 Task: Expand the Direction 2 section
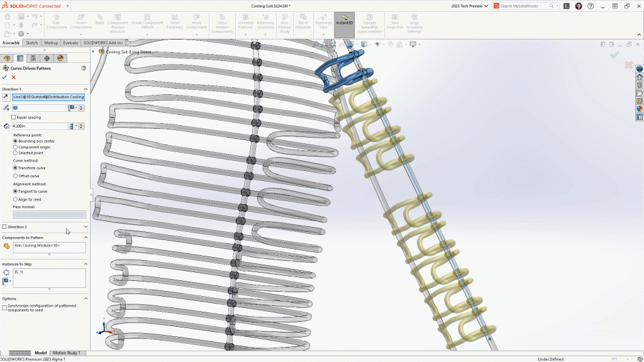tap(86, 227)
